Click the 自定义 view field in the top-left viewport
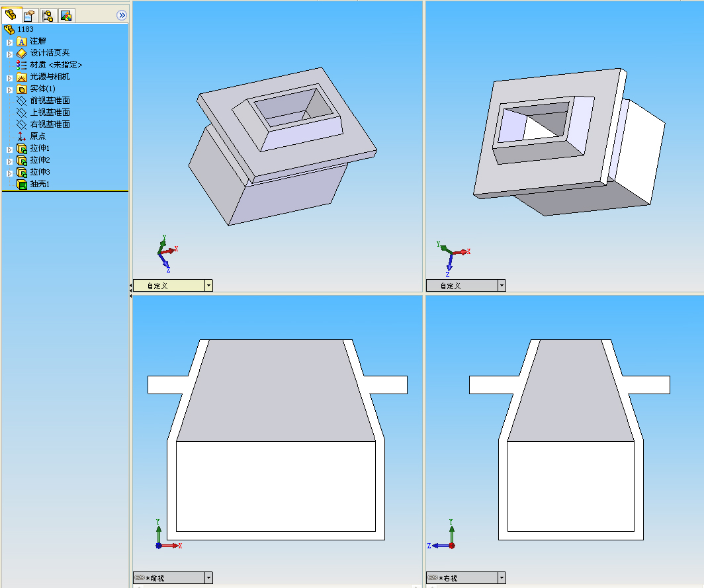 click(x=169, y=286)
